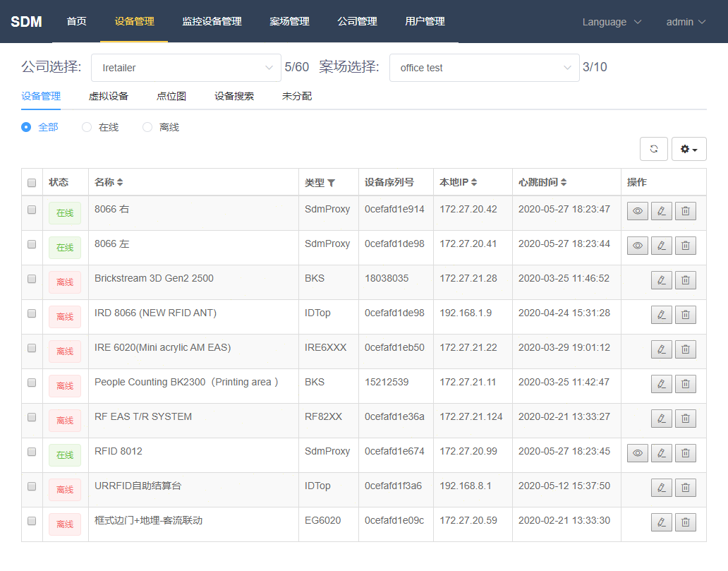Sort devices by 名称 column
The height and width of the screenshot is (571, 728).
pyautogui.click(x=120, y=183)
